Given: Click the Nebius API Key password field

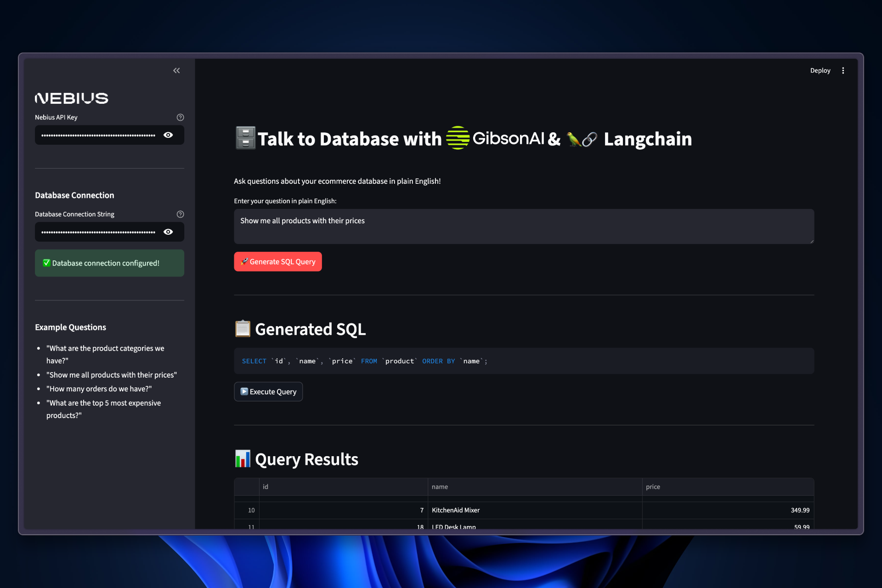Looking at the screenshot, I should 98,135.
